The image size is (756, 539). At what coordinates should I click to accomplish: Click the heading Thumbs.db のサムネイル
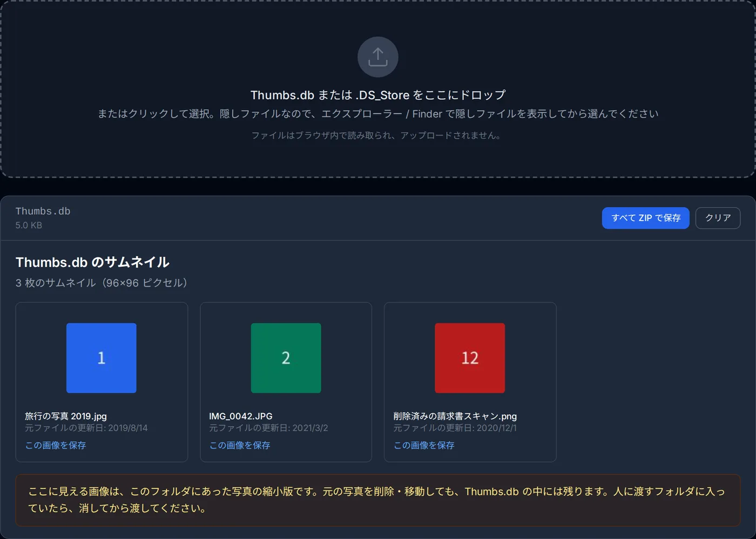pos(92,262)
